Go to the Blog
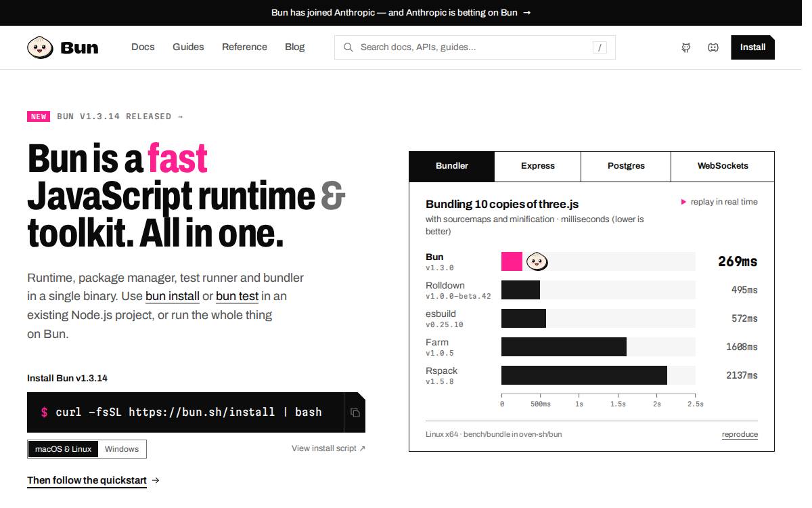 click(295, 47)
